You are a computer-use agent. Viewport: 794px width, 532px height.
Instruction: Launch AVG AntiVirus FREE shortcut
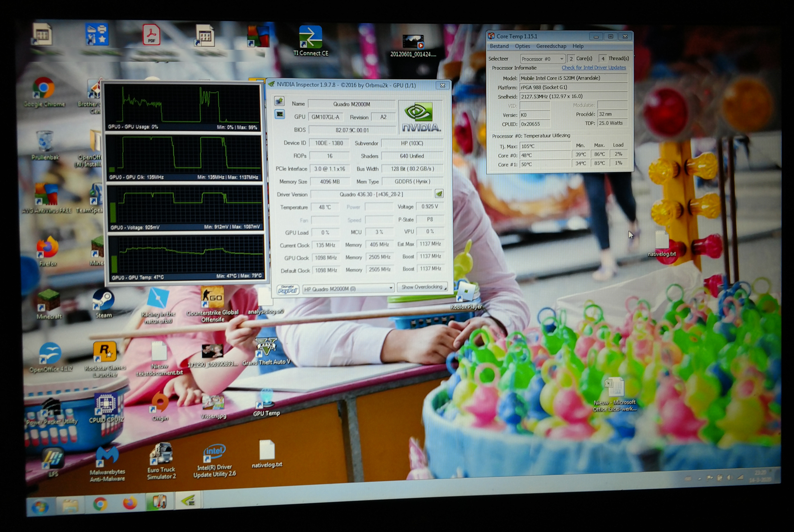click(47, 198)
